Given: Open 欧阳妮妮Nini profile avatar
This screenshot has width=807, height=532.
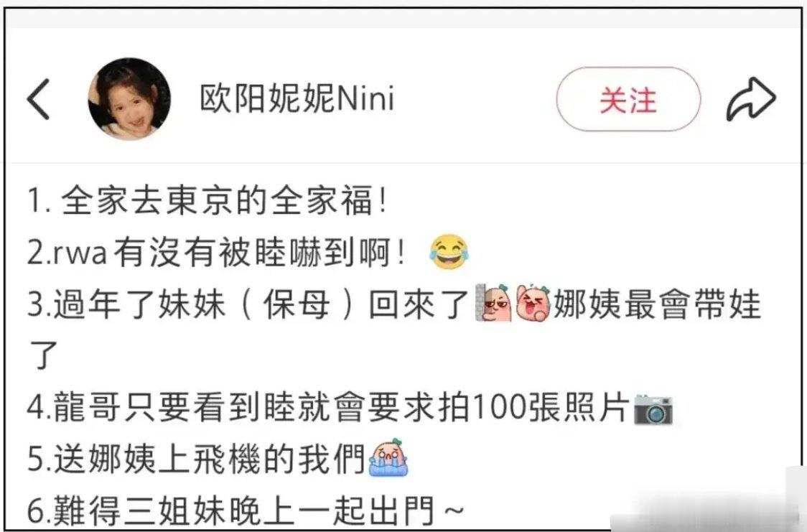Looking at the screenshot, I should [129, 99].
